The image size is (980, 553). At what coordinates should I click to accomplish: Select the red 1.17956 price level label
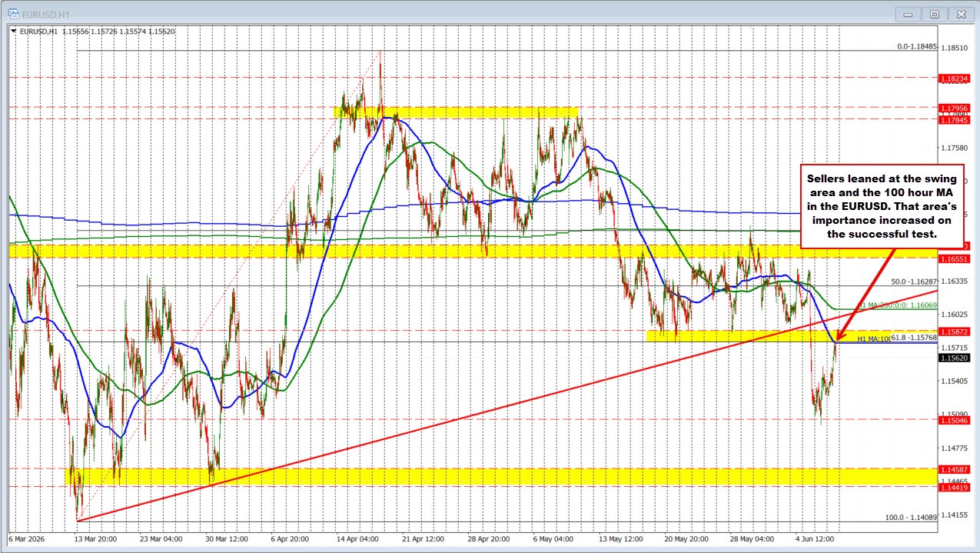pos(954,108)
